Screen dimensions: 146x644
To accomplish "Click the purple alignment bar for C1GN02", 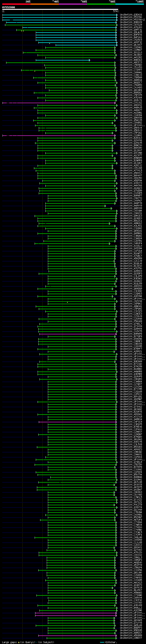I will click(59, 135).
